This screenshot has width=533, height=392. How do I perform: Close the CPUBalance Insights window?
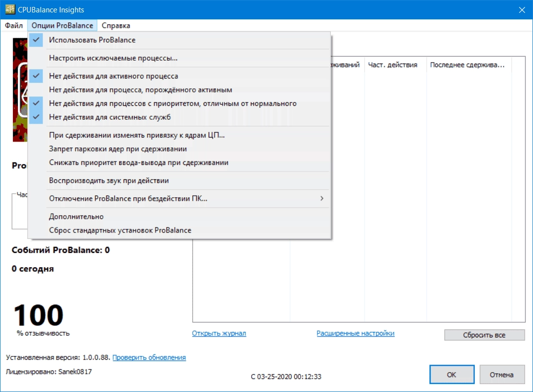[x=522, y=10]
